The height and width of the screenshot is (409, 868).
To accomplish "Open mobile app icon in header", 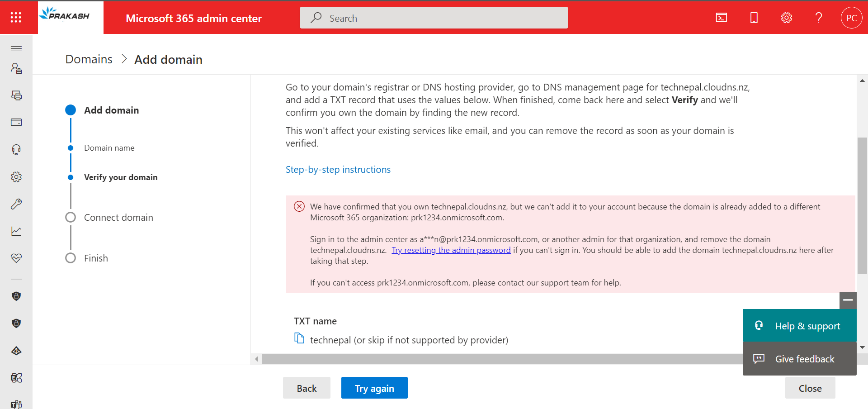I will click(x=754, y=18).
